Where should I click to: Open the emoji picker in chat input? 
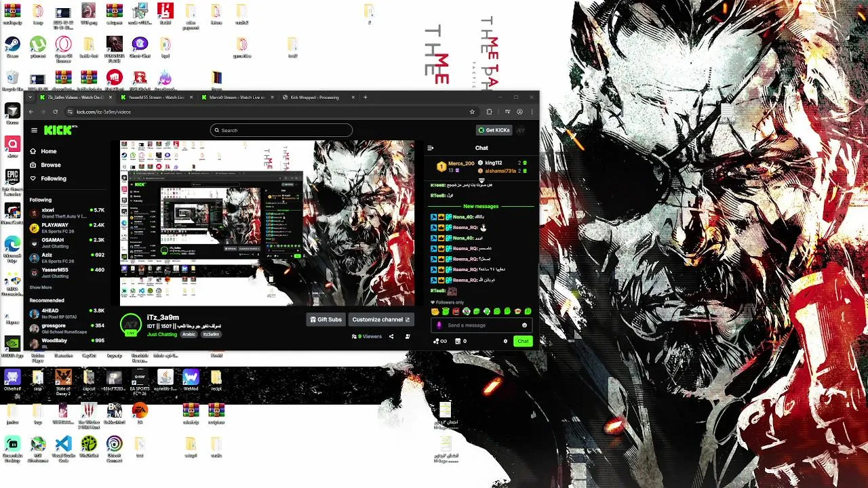(524, 325)
